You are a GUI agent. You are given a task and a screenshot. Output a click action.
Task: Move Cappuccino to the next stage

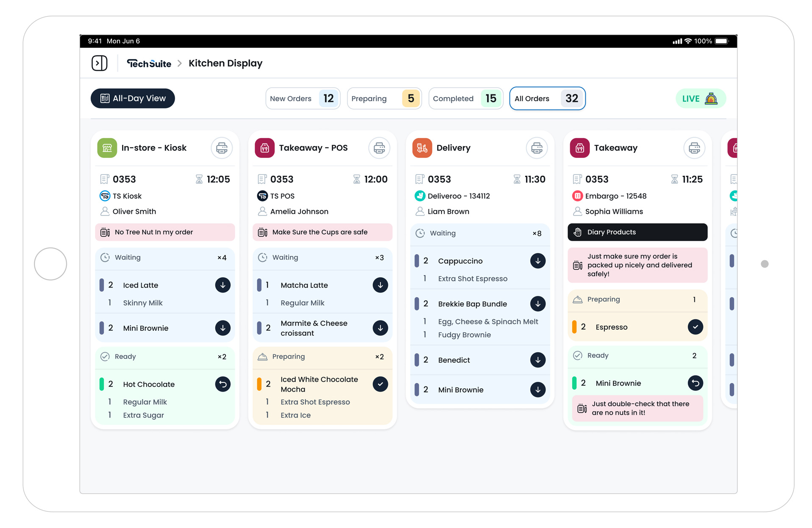click(537, 261)
